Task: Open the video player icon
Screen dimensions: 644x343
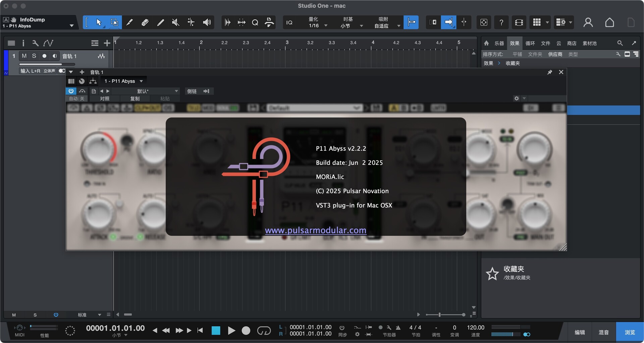Action: pos(519,22)
